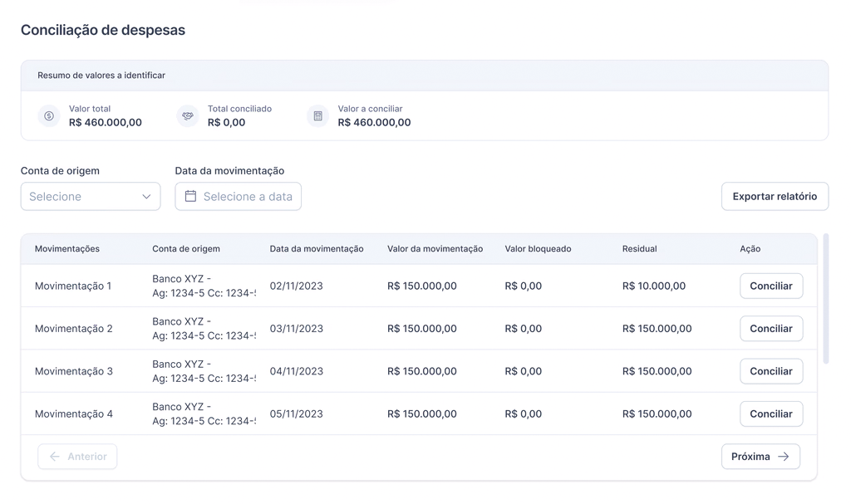This screenshot has height=504, width=851.
Task: Open the Conta de origem dropdown
Action: pos(90,197)
